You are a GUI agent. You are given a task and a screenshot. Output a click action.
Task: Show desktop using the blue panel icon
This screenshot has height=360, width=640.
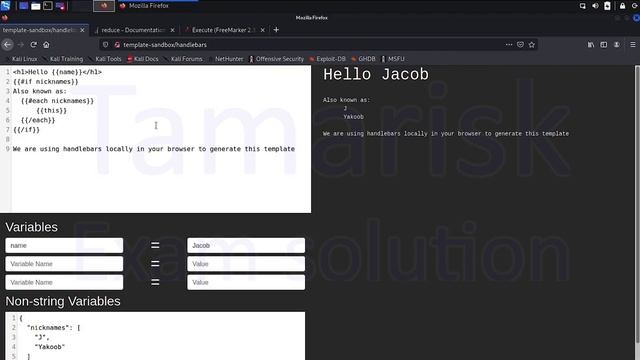click(x=24, y=6)
